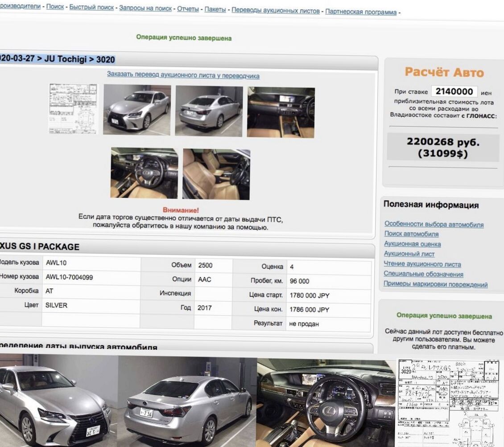Open Чтение аукционного листа link
504x447 pixels.
422,264
